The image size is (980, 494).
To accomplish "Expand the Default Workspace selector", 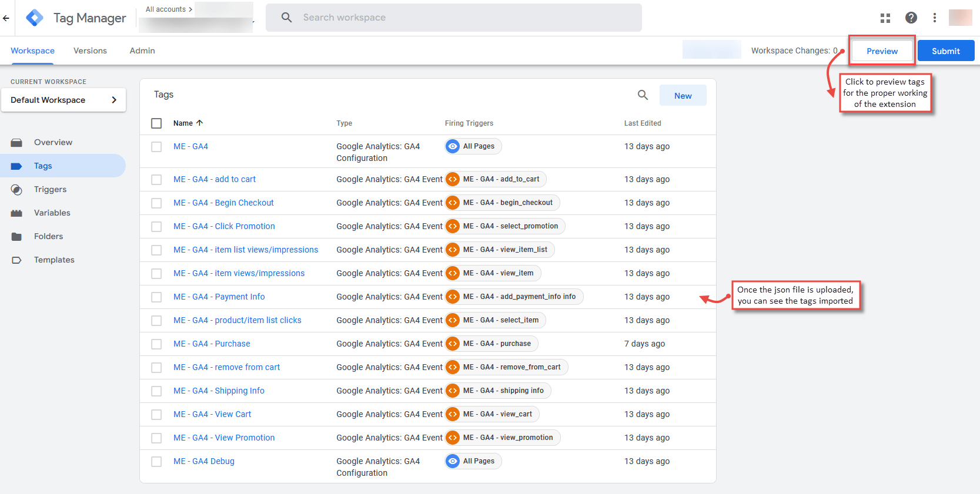I will tap(63, 100).
